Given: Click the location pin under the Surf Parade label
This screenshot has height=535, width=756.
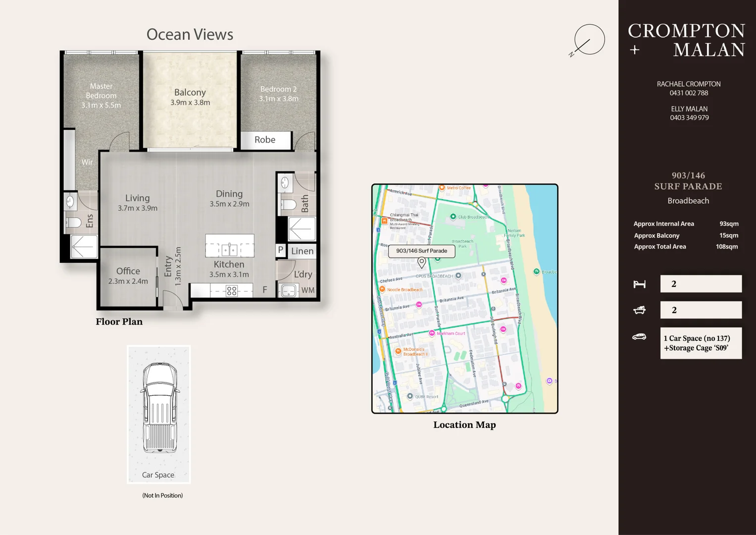Looking at the screenshot, I should pyautogui.click(x=422, y=262).
